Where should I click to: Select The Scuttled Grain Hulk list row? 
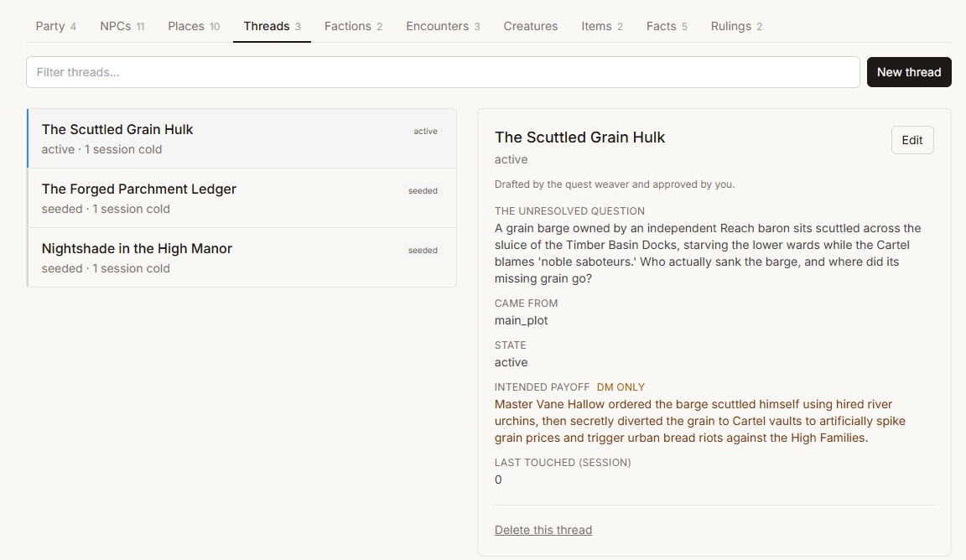(241, 138)
